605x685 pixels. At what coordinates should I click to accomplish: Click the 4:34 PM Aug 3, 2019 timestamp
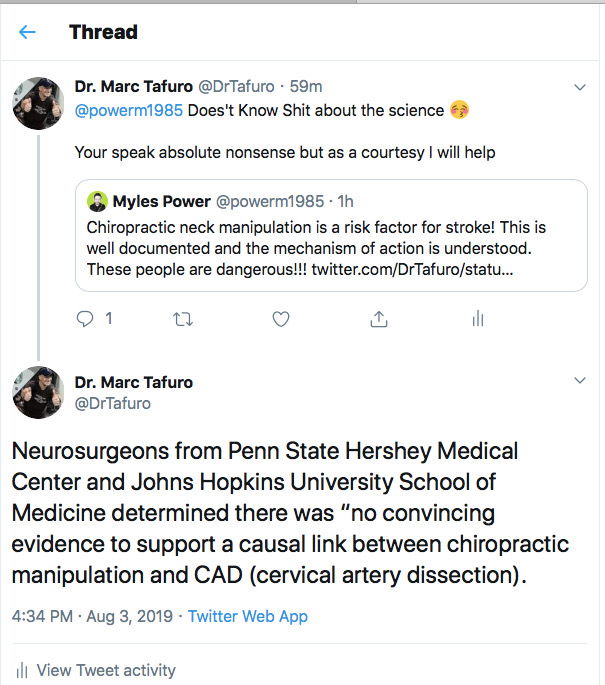coord(89,616)
